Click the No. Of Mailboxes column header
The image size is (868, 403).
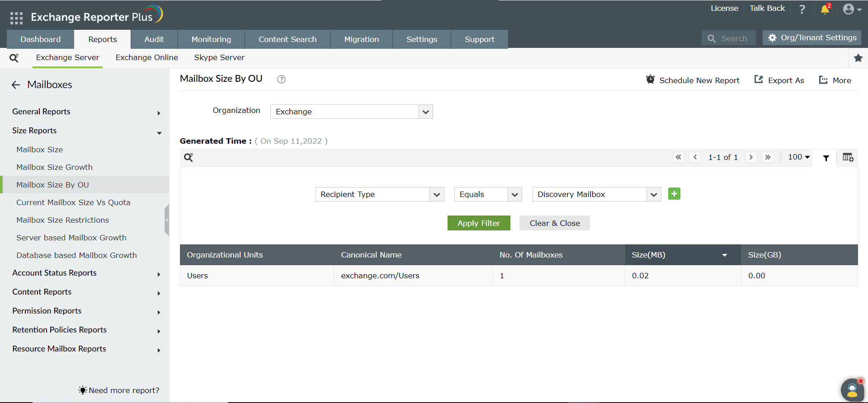click(x=559, y=255)
